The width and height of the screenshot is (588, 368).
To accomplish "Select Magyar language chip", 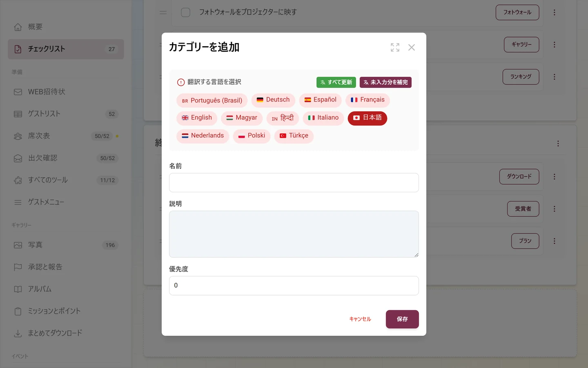I will tap(242, 118).
